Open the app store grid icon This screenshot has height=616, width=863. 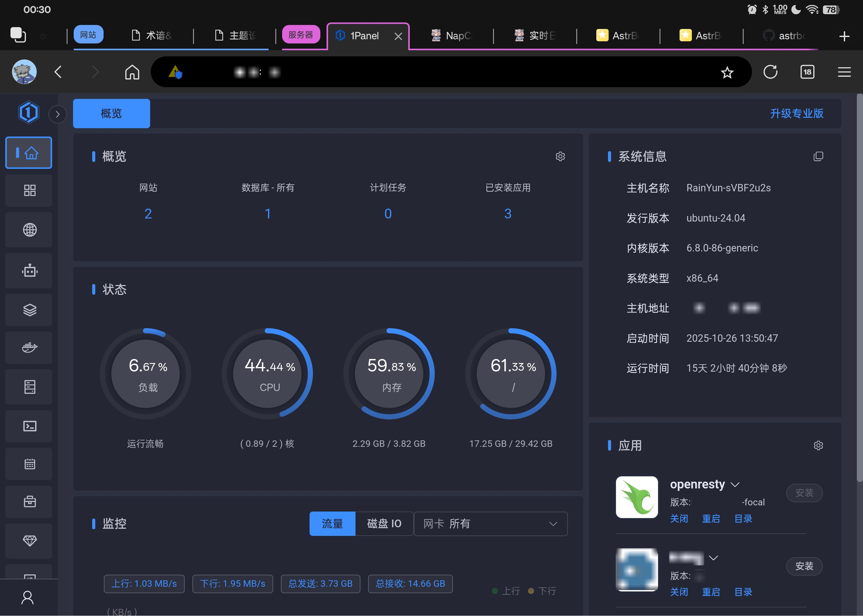pos(29,190)
